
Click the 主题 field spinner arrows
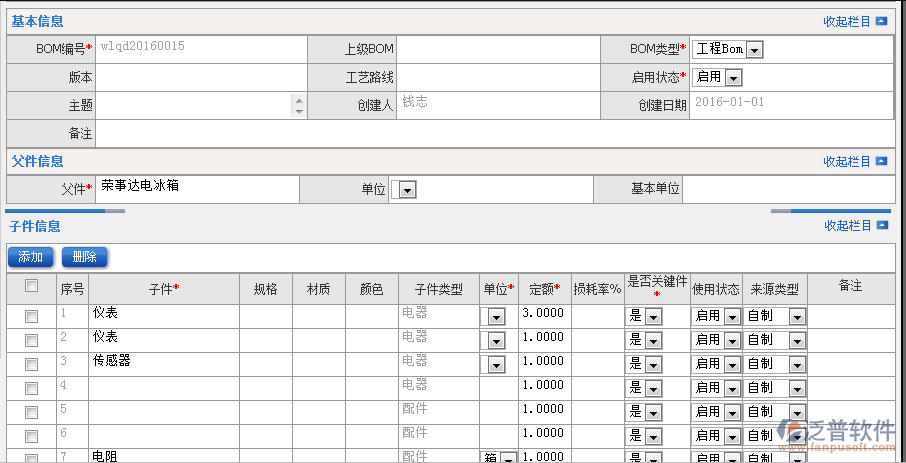[x=299, y=105]
